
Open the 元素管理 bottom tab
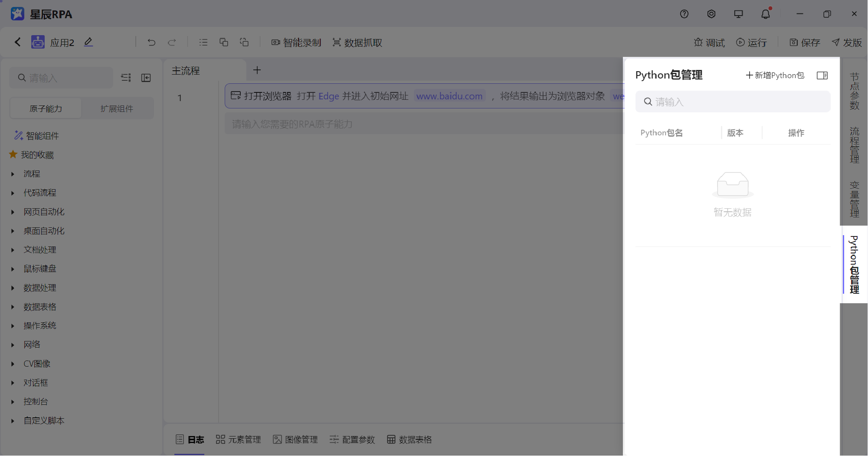point(238,440)
